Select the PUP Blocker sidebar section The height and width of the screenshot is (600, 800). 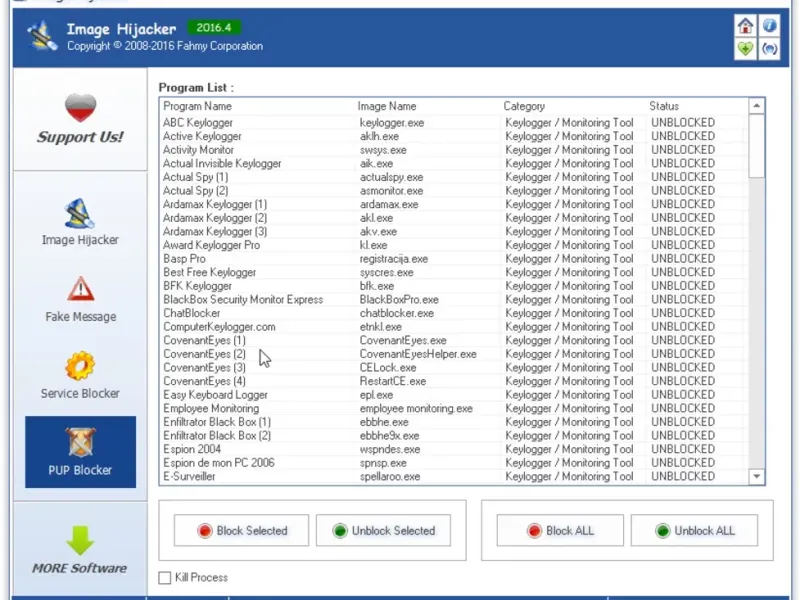(x=81, y=452)
